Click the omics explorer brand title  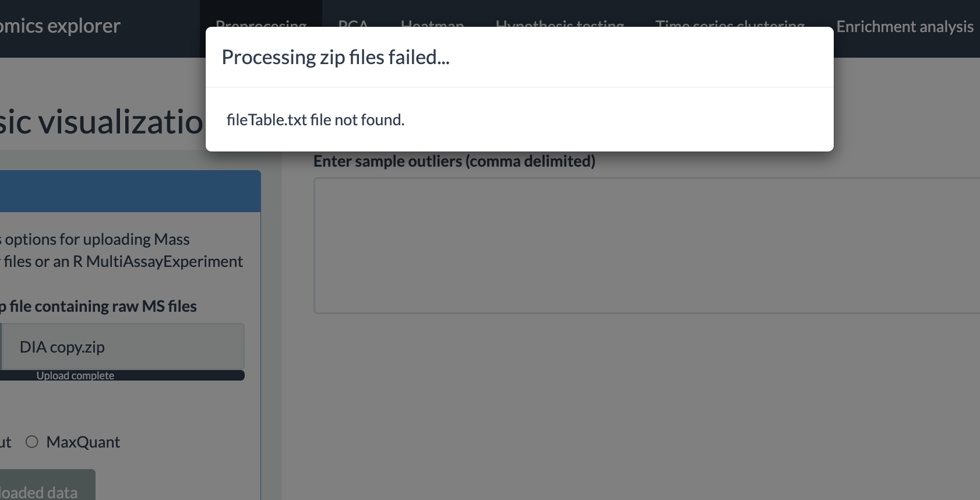pos(59,26)
